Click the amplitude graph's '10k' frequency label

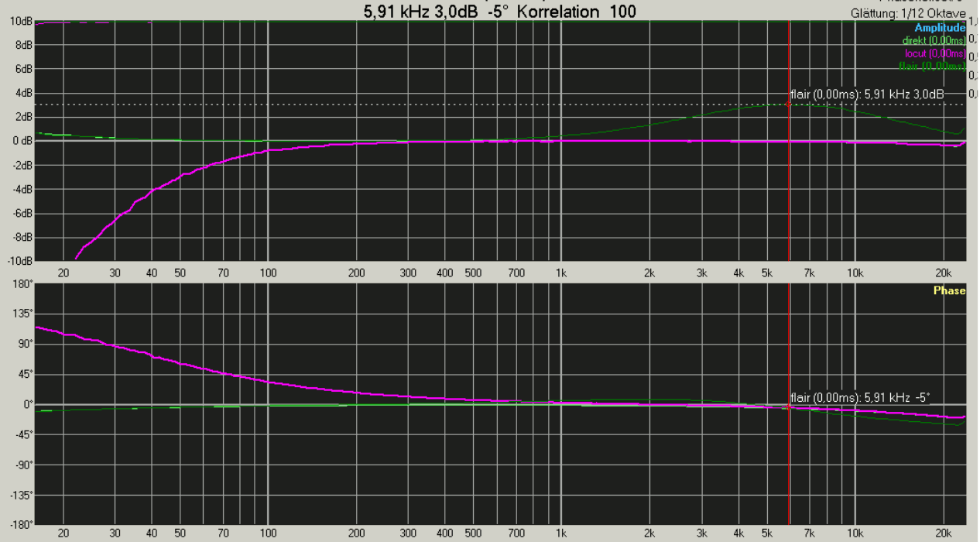point(855,273)
